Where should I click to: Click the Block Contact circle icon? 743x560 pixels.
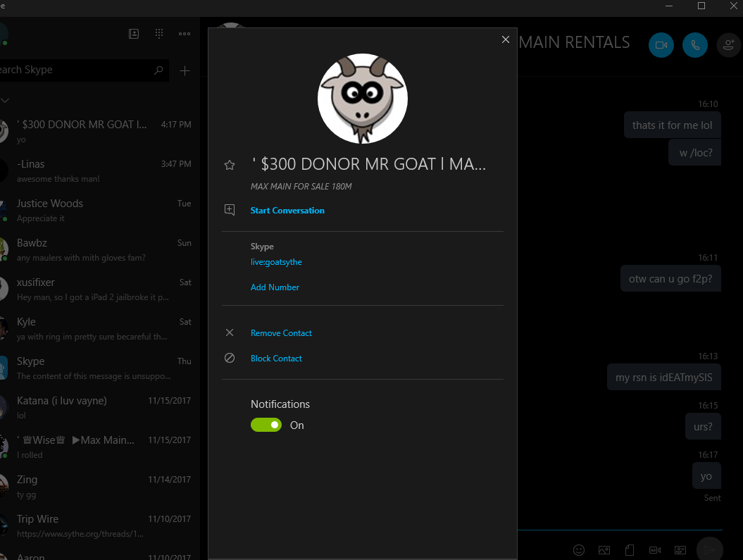230,358
